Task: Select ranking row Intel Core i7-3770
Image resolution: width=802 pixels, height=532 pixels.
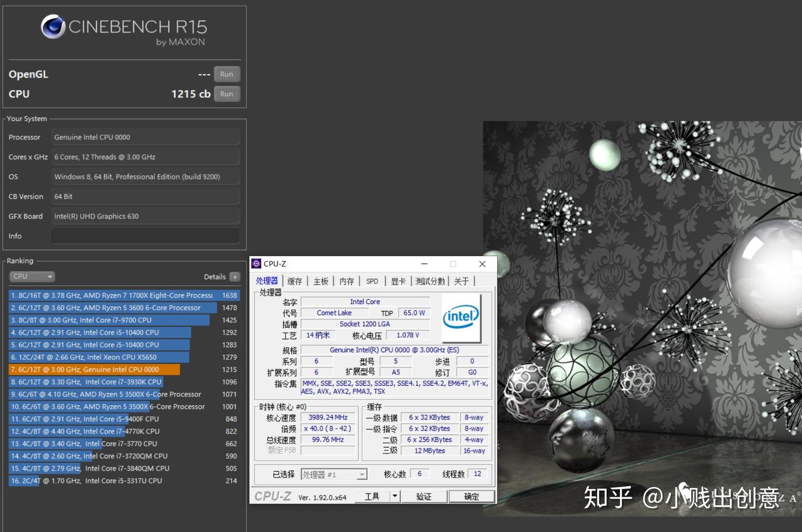Action: tap(124, 444)
